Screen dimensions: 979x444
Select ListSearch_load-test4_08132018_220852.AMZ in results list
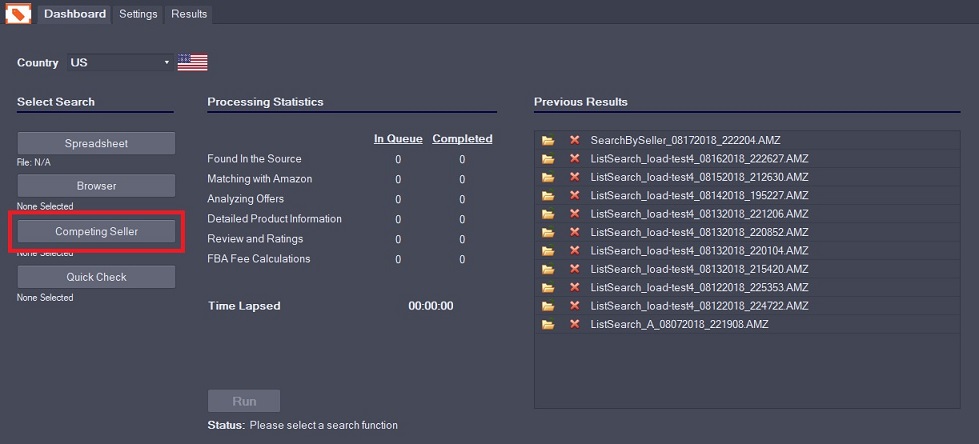pos(699,232)
